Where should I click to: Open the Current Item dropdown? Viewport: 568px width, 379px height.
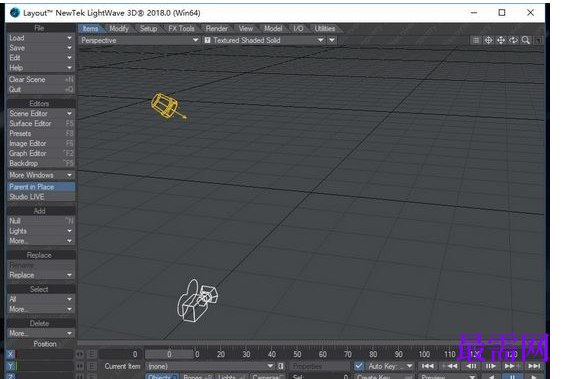point(210,366)
